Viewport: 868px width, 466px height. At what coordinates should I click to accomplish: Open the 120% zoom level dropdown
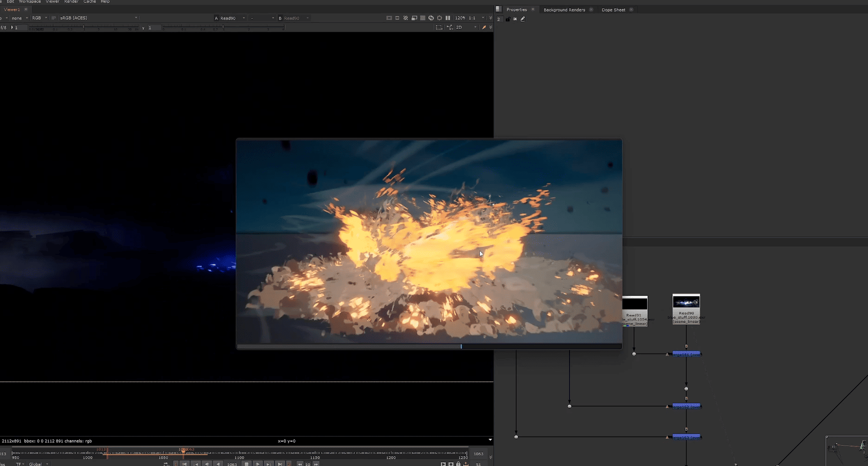[460, 18]
